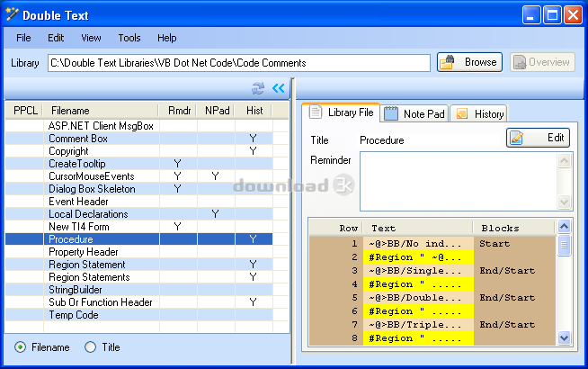
Task: Click the Browse button
Action: 469,62
